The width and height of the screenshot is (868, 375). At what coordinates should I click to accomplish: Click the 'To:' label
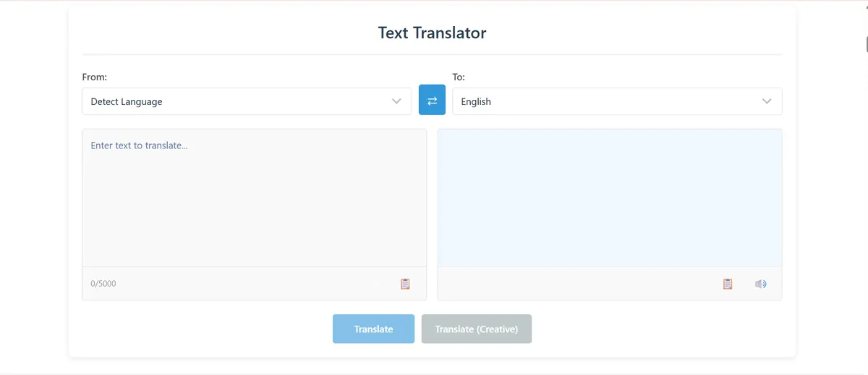pos(459,77)
